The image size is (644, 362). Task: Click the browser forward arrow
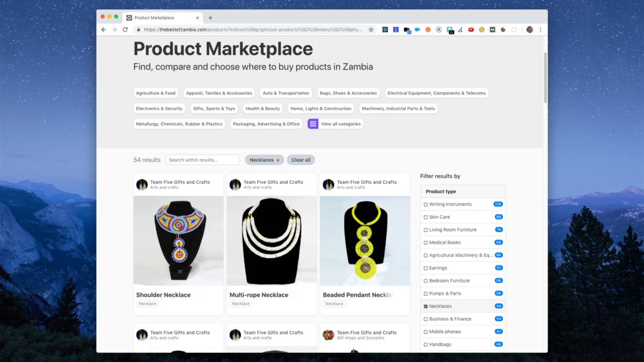[x=114, y=30]
